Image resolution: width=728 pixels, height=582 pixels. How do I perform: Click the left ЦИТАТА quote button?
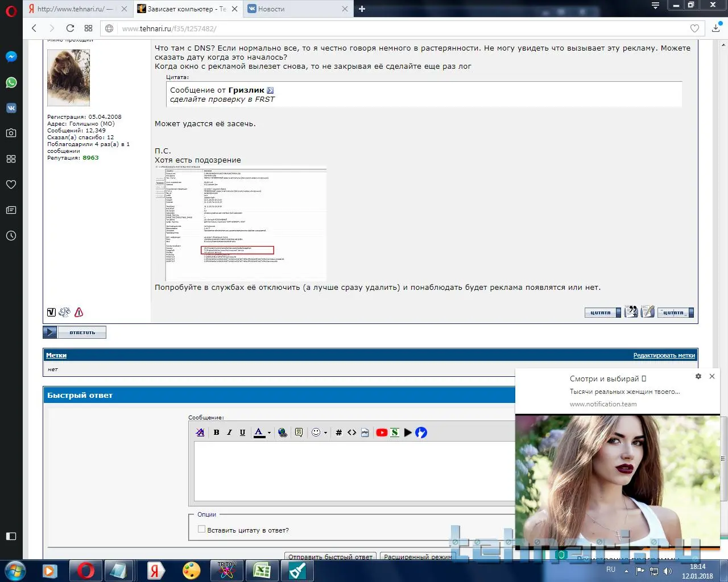(x=603, y=313)
